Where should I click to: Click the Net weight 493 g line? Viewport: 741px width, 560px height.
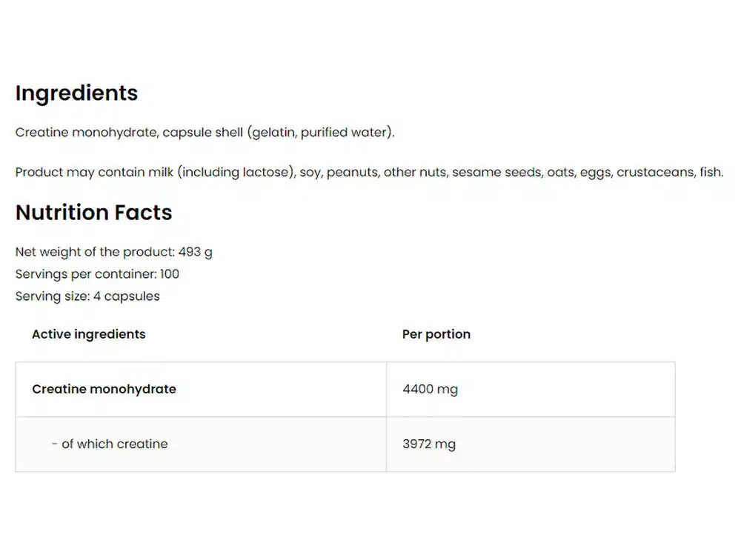[x=114, y=252]
